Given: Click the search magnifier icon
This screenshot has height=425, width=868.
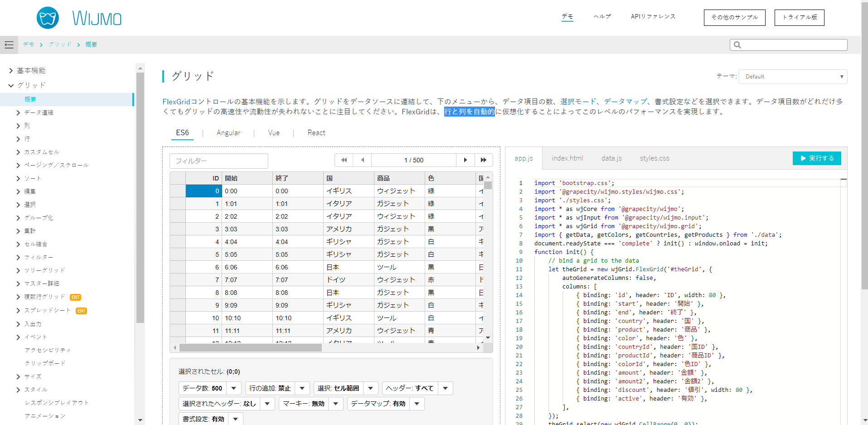Looking at the screenshot, I should [x=737, y=45].
